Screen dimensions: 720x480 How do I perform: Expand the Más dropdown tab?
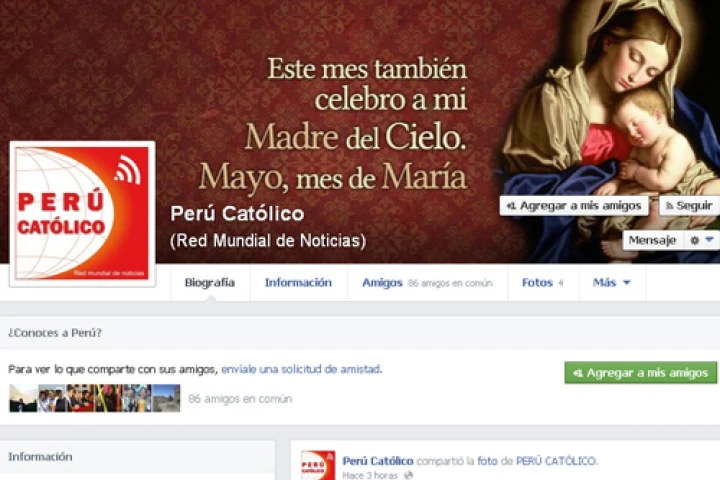pyautogui.click(x=612, y=282)
